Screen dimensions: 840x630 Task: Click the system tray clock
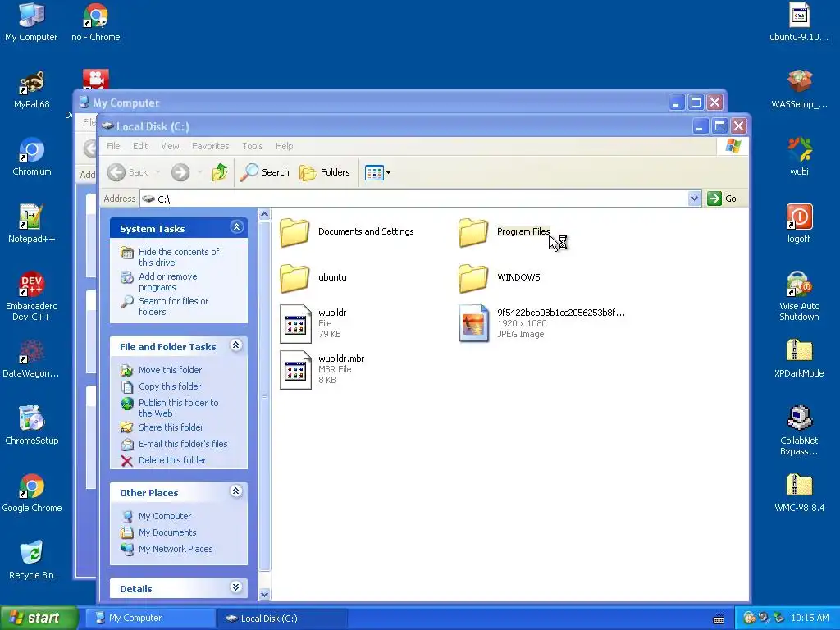tap(810, 619)
